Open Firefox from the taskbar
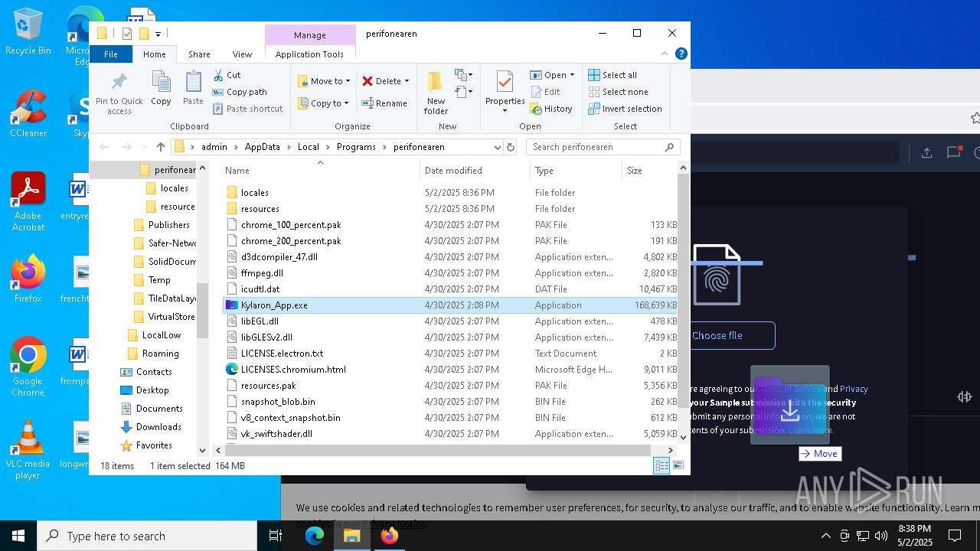The image size is (980, 551). point(389,536)
